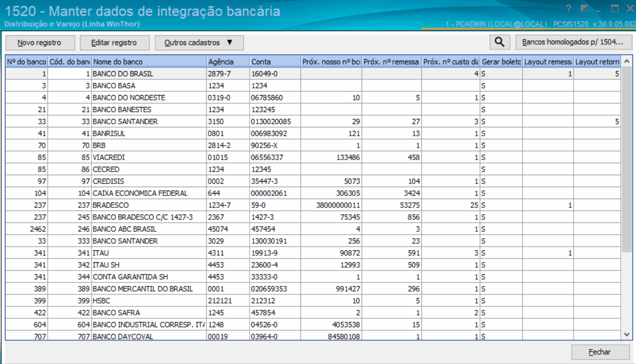The image size is (636, 364).
Task: Select the BANCO BRADESCO C/C 1427-3 row
Action: [x=313, y=217]
